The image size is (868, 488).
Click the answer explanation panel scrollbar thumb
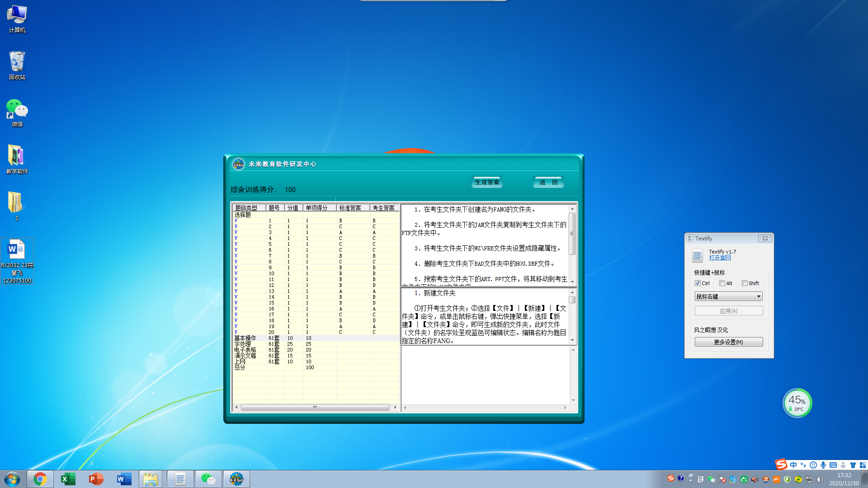click(x=572, y=300)
